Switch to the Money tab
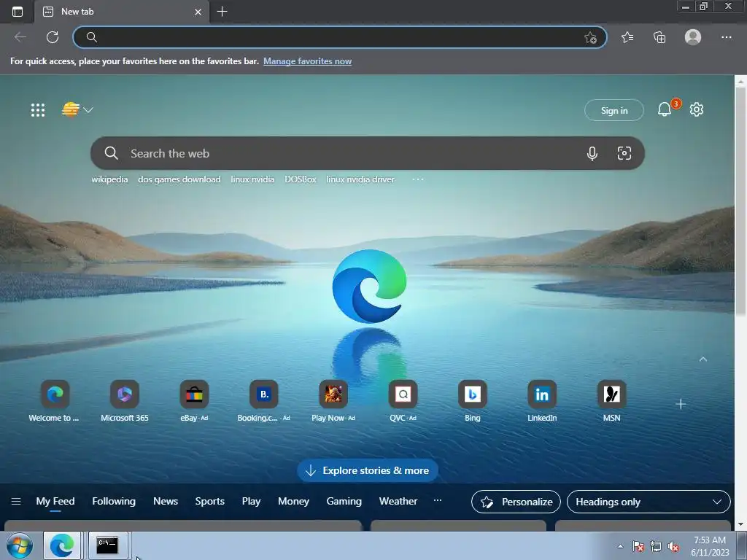 [x=293, y=502]
